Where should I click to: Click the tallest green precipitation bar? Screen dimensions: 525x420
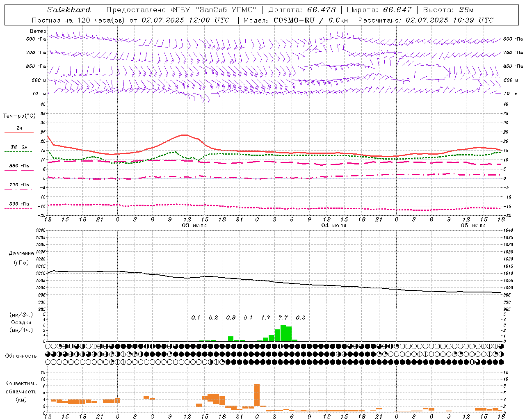283,333
